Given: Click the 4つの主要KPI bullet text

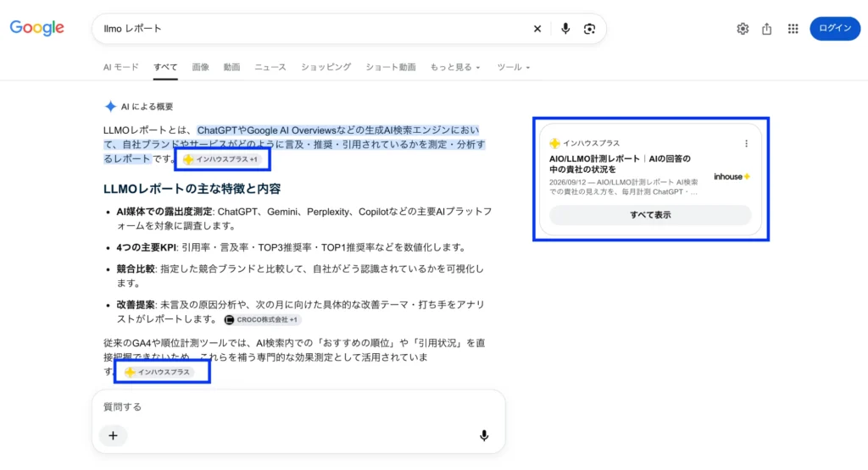Looking at the screenshot, I should coord(146,247).
